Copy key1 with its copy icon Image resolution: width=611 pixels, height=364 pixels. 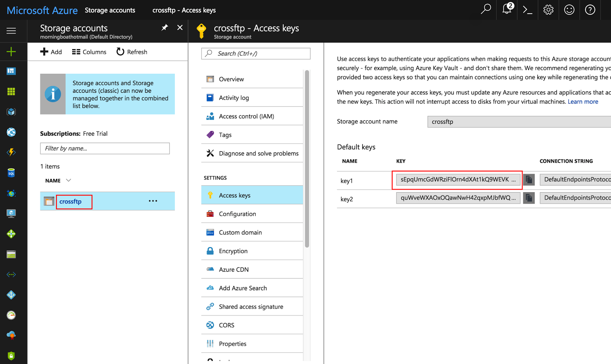point(529,180)
